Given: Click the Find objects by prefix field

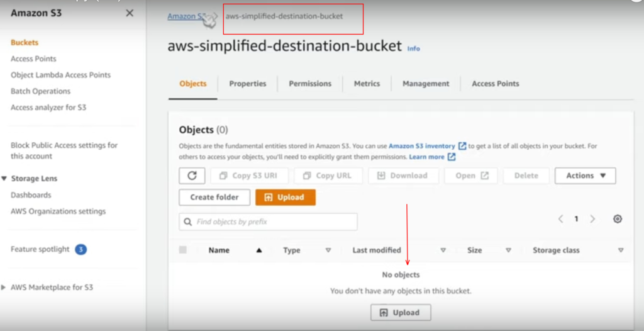Looking at the screenshot, I should tap(268, 222).
